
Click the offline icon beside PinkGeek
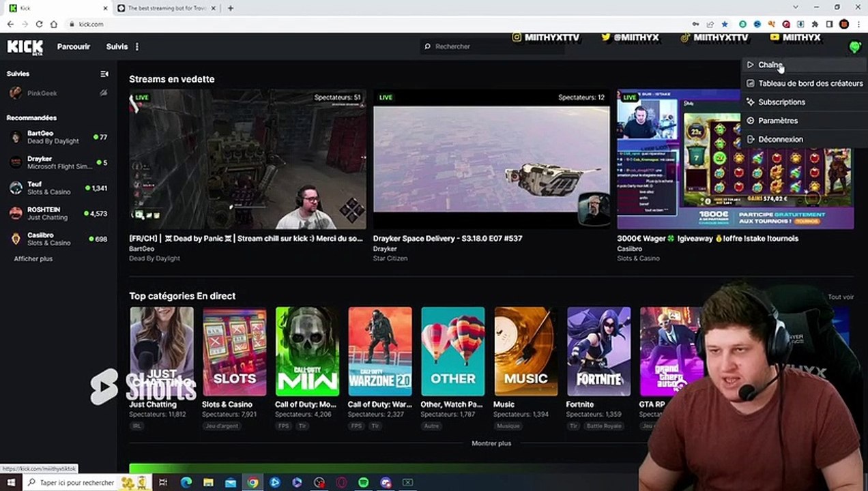pyautogui.click(x=104, y=93)
